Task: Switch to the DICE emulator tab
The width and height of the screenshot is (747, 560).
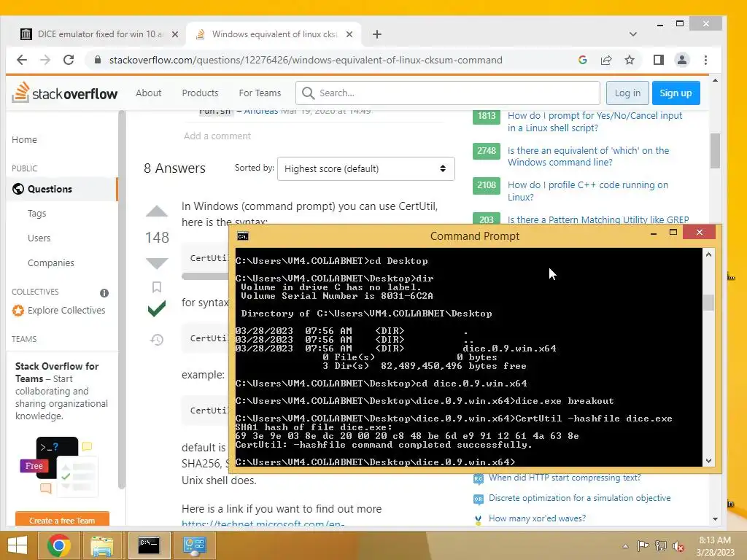Action: pyautogui.click(x=99, y=34)
